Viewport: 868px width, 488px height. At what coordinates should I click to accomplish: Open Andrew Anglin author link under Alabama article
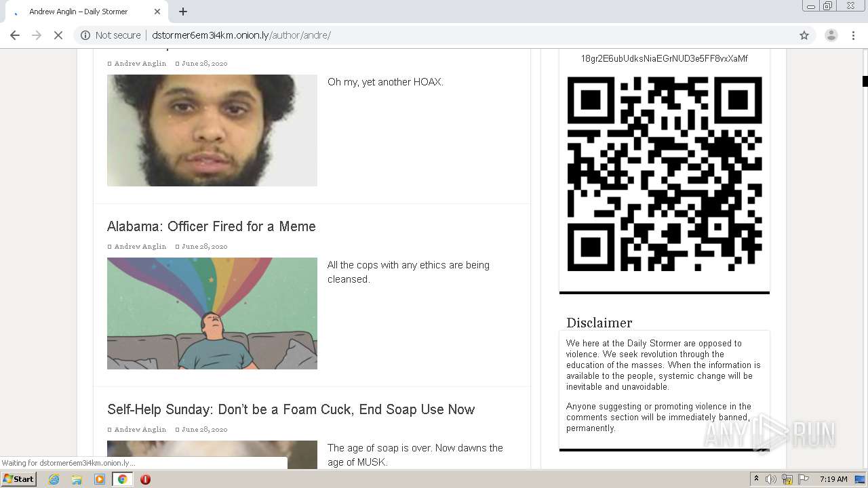tap(140, 247)
